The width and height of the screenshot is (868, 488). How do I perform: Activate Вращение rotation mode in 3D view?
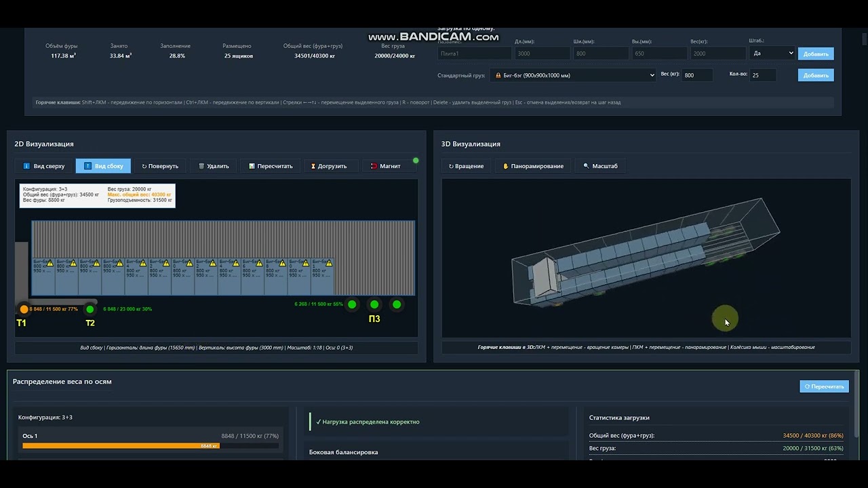[467, 166]
